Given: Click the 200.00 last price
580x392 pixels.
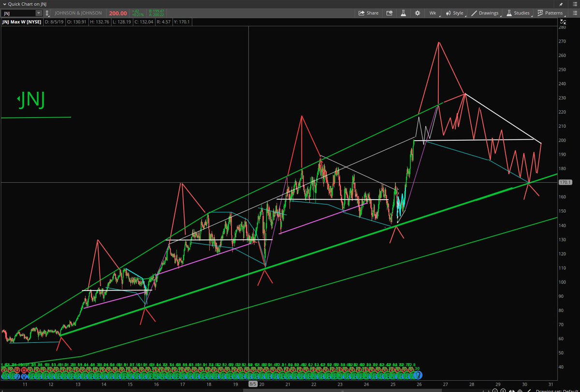Looking at the screenshot, I should tap(118, 13).
